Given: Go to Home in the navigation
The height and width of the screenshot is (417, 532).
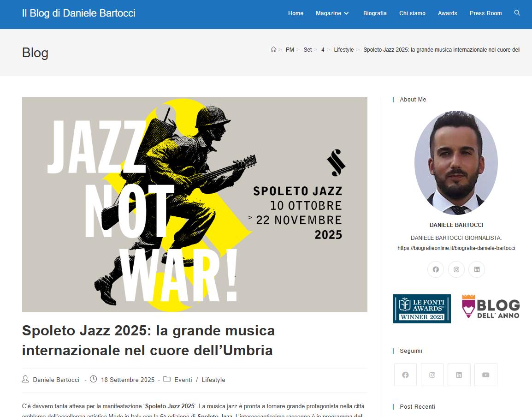Looking at the screenshot, I should [x=296, y=13].
